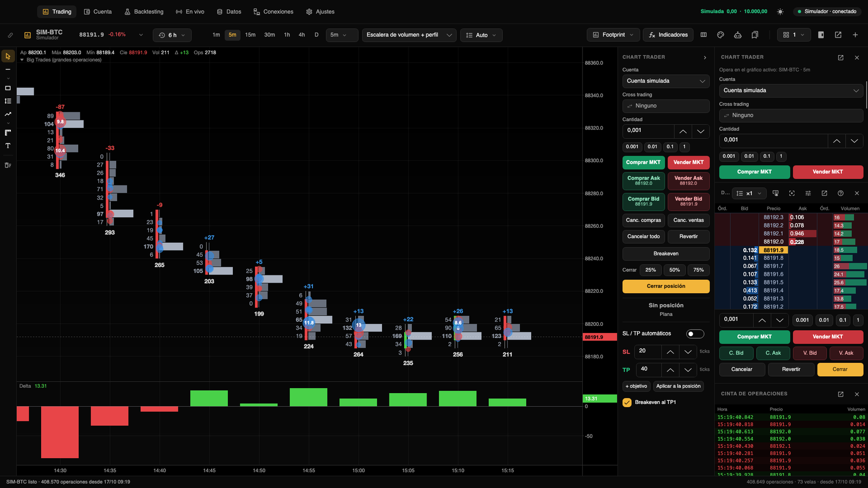Click the Breakeven button
Screen dimensions: 868x488
click(x=666, y=254)
